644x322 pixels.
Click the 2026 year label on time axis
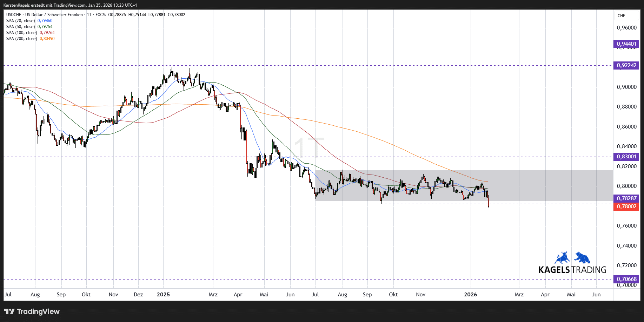[470, 295]
